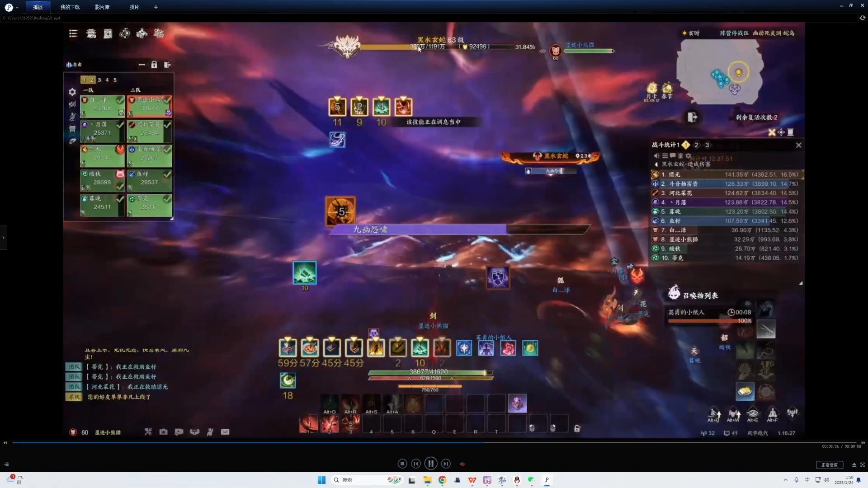Skip to the previous video
Viewport: 868px width, 488px height.
point(416,464)
